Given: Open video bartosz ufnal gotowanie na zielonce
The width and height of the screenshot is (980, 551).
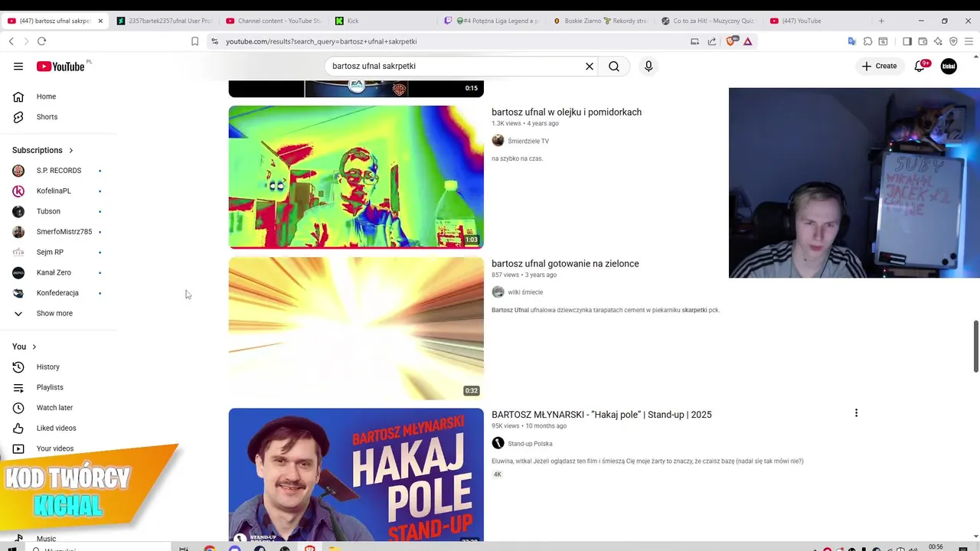Looking at the screenshot, I should 565,263.
